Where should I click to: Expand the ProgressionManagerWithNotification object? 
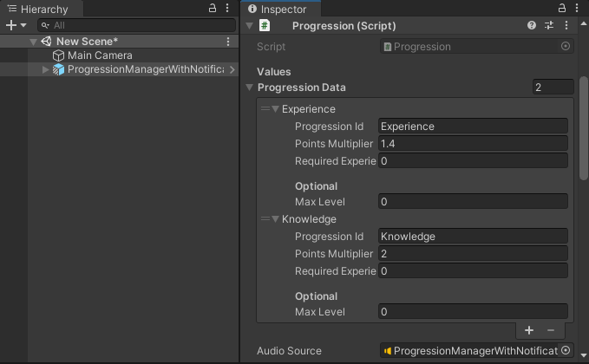[x=45, y=69]
